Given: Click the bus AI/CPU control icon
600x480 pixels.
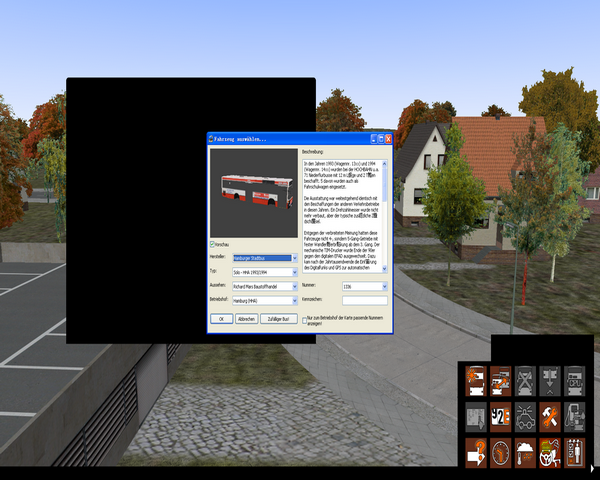Looking at the screenshot, I should [x=574, y=380].
